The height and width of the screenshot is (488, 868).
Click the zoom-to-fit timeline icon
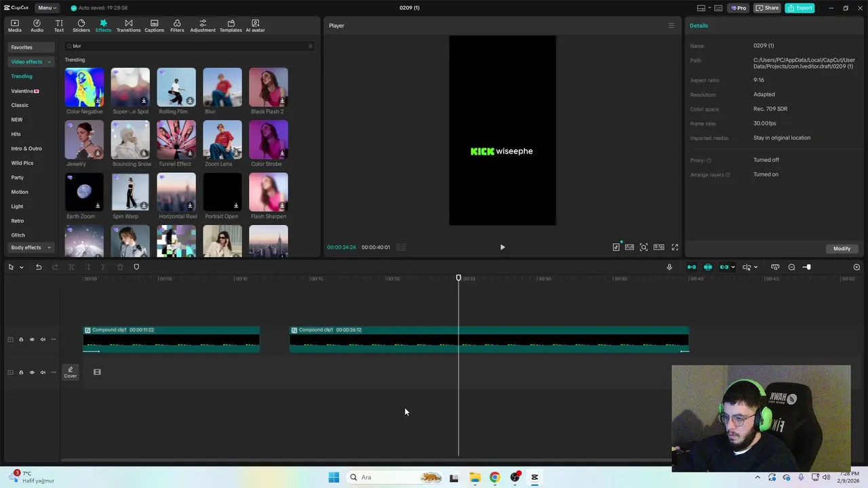(775, 267)
